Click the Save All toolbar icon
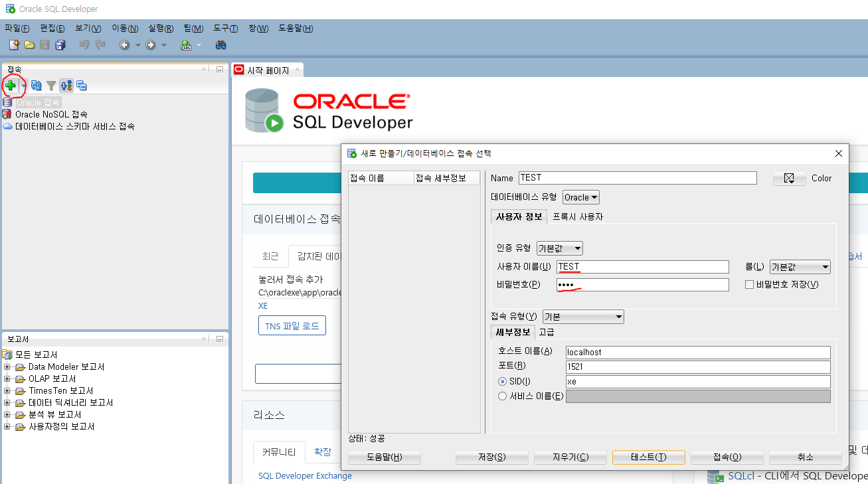Viewport: 868px width, 484px height. (60, 45)
